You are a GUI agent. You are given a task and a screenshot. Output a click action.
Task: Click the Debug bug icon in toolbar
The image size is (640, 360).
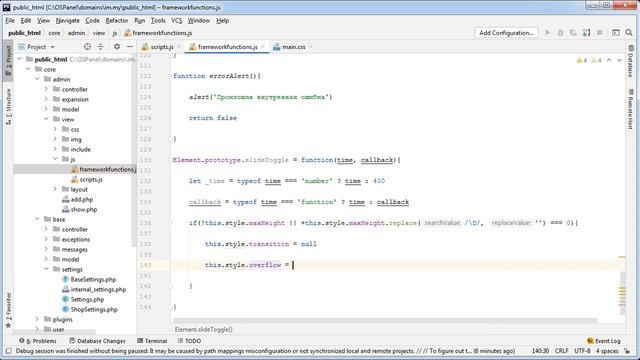click(560, 33)
